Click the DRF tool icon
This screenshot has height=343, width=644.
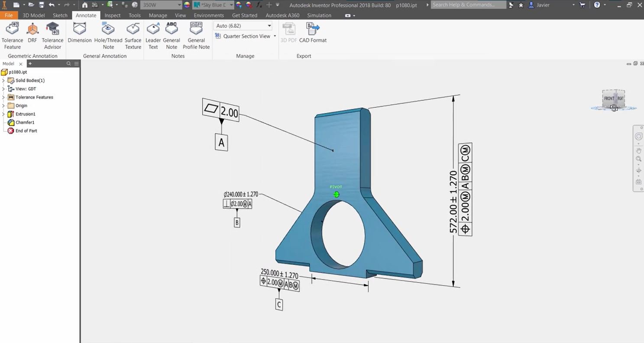32,29
